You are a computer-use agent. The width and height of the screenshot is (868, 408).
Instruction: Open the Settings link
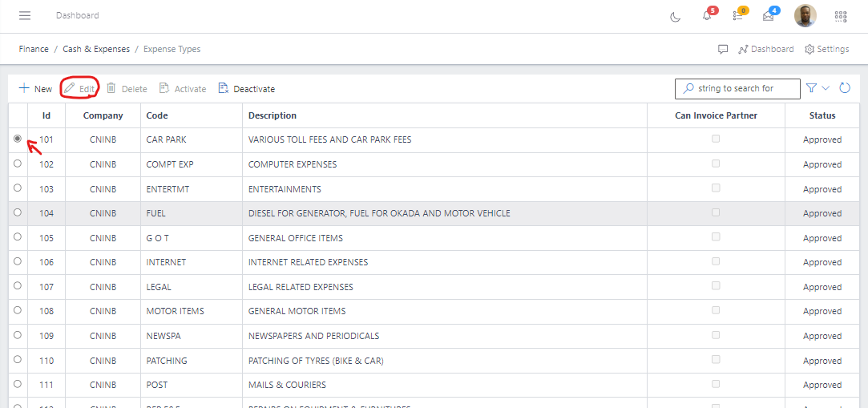coord(826,49)
